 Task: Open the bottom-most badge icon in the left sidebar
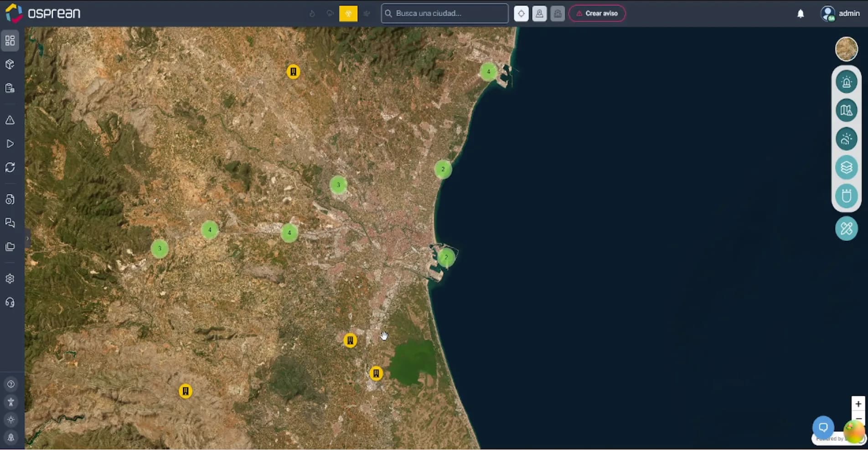pos(11,437)
